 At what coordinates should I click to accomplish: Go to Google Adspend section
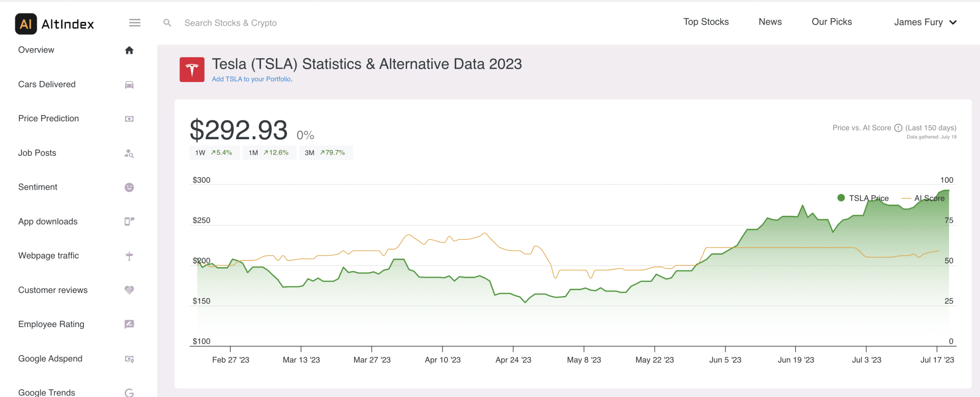[x=50, y=358]
